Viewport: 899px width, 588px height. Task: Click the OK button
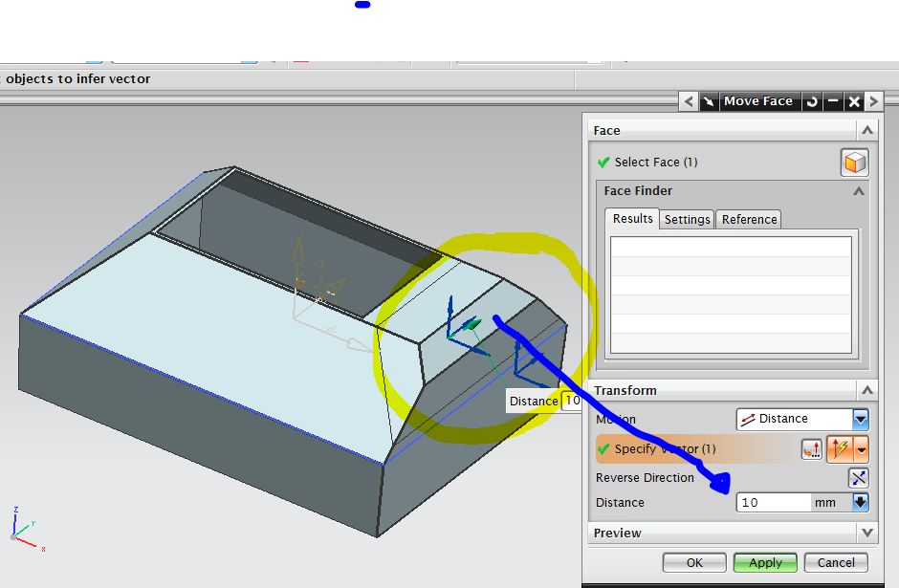[693, 562]
